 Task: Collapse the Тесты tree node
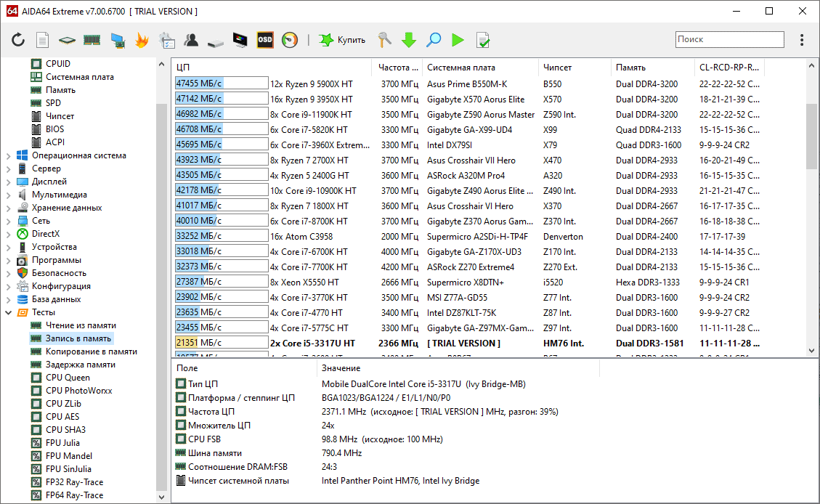9,313
